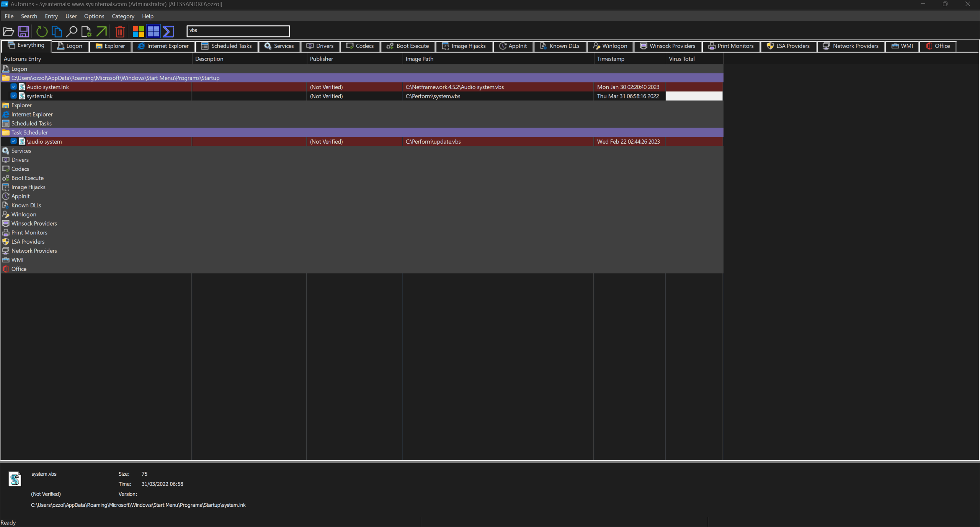The width and height of the screenshot is (980, 527).
Task: Disable the \audio system task checkbox
Action: point(14,141)
